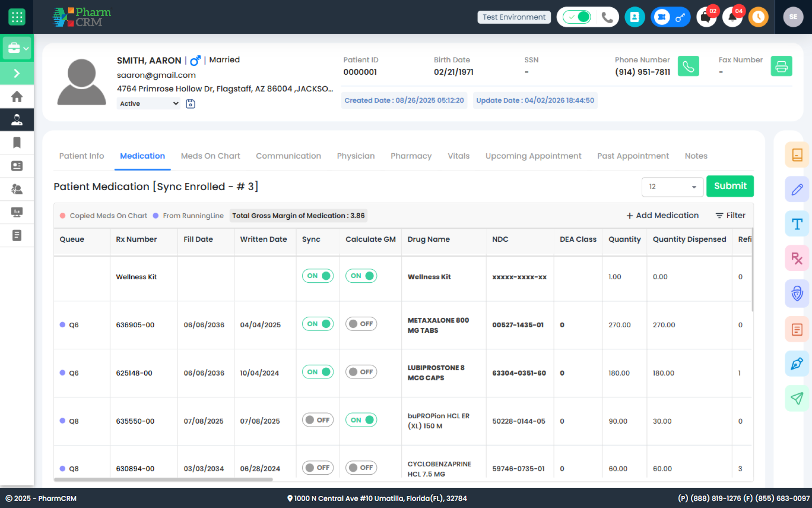The image size is (812, 508).
Task: Turn on Calculate GM for Rx 636905-00
Action: 361,324
